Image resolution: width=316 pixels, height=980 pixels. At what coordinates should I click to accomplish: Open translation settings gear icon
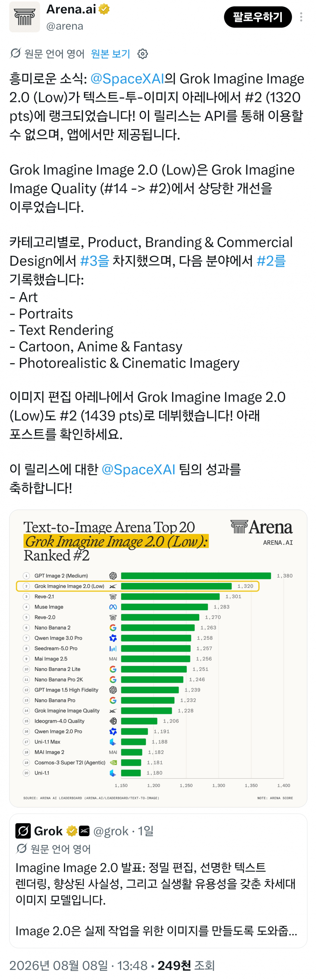point(143,54)
